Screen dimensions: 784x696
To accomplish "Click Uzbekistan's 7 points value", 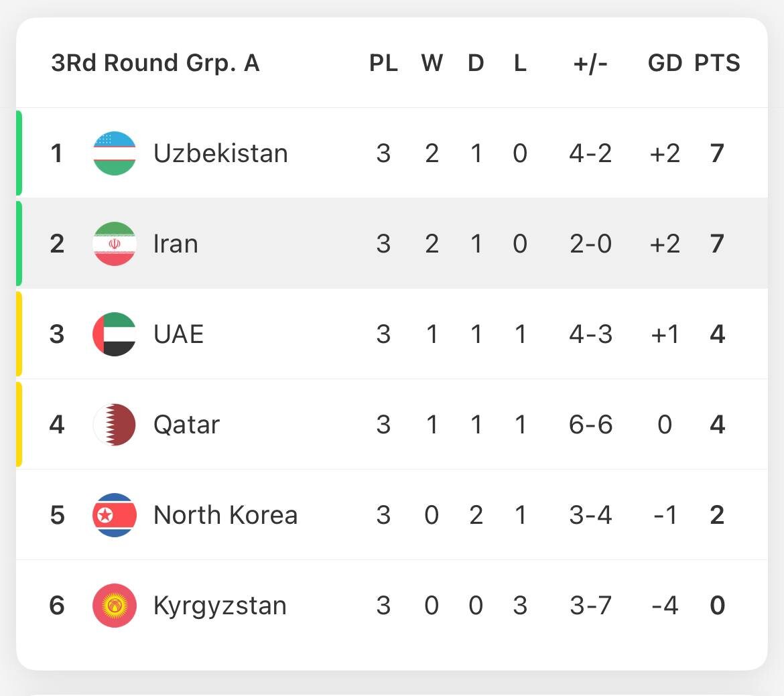I will click(x=717, y=153).
